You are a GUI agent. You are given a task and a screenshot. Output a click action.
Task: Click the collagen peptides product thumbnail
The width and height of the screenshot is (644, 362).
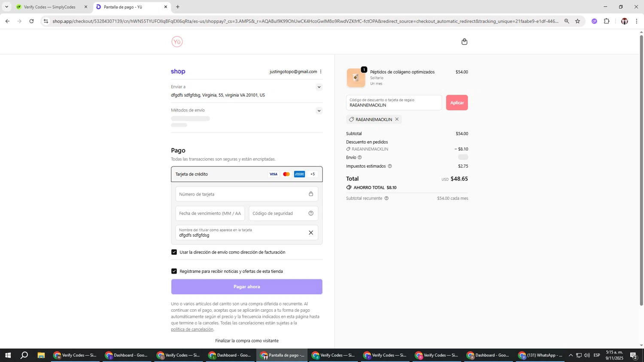pos(356,78)
